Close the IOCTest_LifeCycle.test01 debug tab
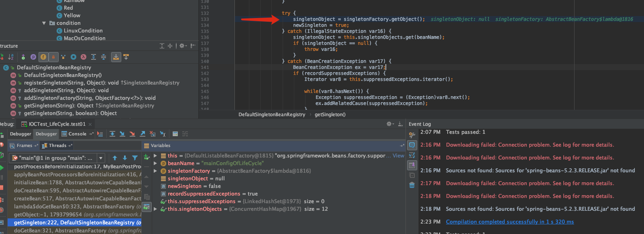Image resolution: width=644 pixels, height=234 pixels. [x=91, y=124]
